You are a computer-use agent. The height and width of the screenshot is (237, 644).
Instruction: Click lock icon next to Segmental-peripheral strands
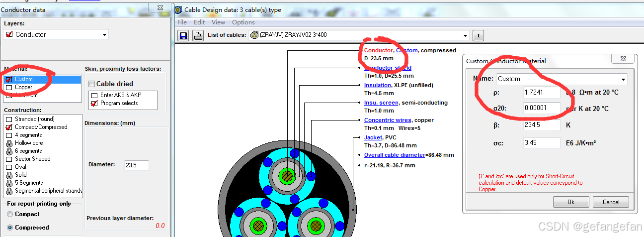click(x=9, y=191)
